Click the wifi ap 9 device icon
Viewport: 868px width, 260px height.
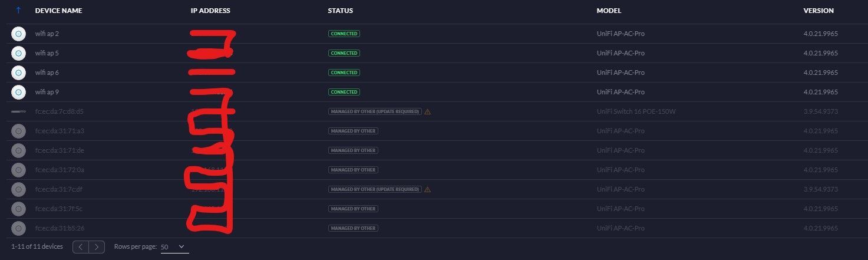pyautogui.click(x=18, y=92)
